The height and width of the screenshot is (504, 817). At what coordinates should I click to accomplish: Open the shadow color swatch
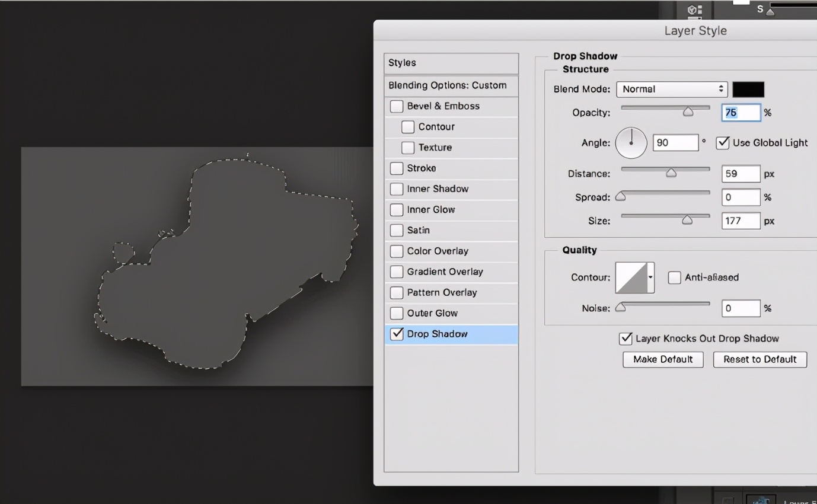(x=748, y=90)
